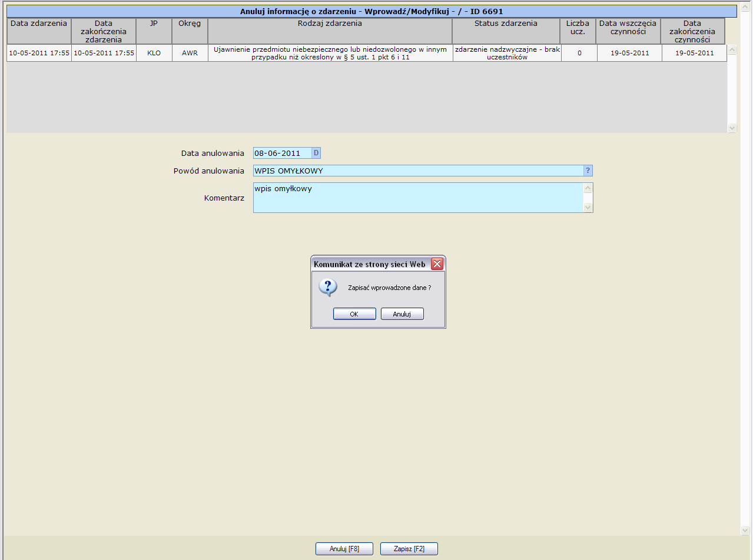Click the Komentarz scroll up arrow
The height and width of the screenshot is (560, 753).
588,188
